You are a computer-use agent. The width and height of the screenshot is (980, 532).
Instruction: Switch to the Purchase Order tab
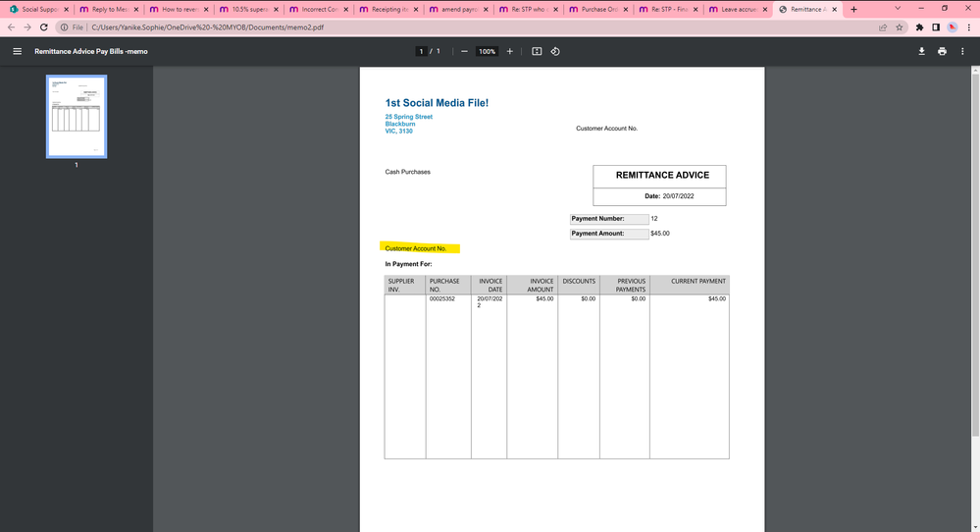pyautogui.click(x=601, y=9)
